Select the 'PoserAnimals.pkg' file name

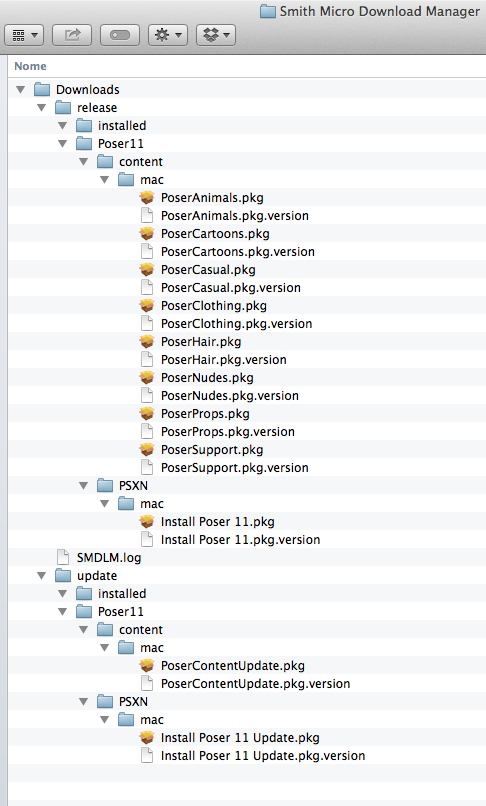click(212, 198)
